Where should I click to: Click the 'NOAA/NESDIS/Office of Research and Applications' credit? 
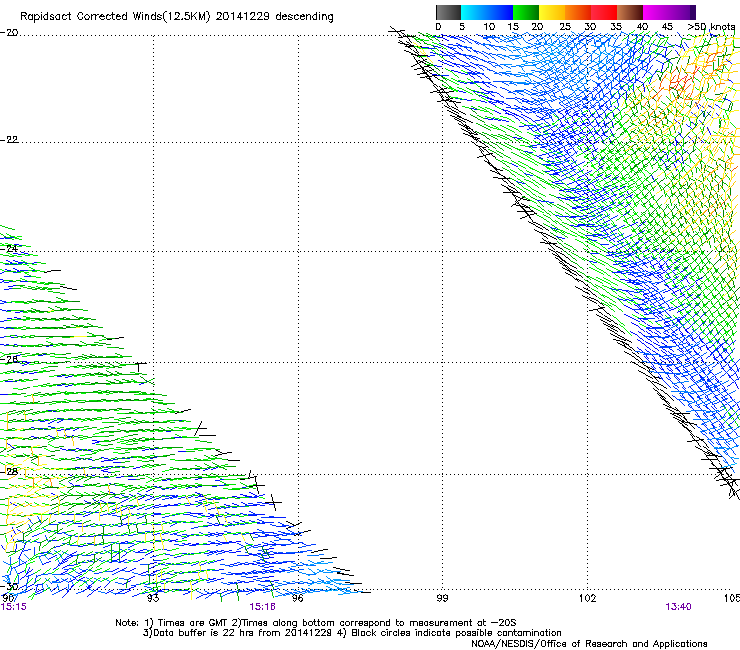(589, 644)
